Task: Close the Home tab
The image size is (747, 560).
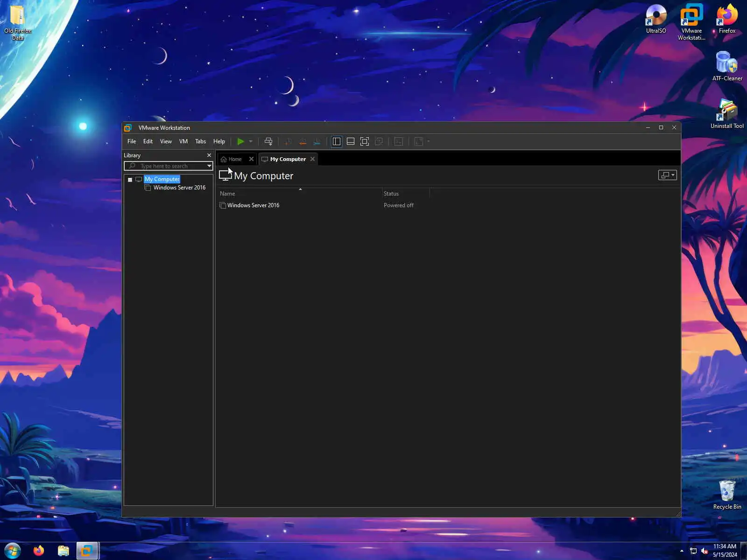Action: [251, 159]
